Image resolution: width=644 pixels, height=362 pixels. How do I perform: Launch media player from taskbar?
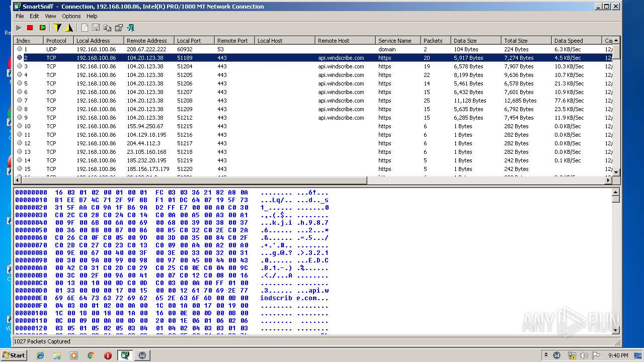(74, 355)
